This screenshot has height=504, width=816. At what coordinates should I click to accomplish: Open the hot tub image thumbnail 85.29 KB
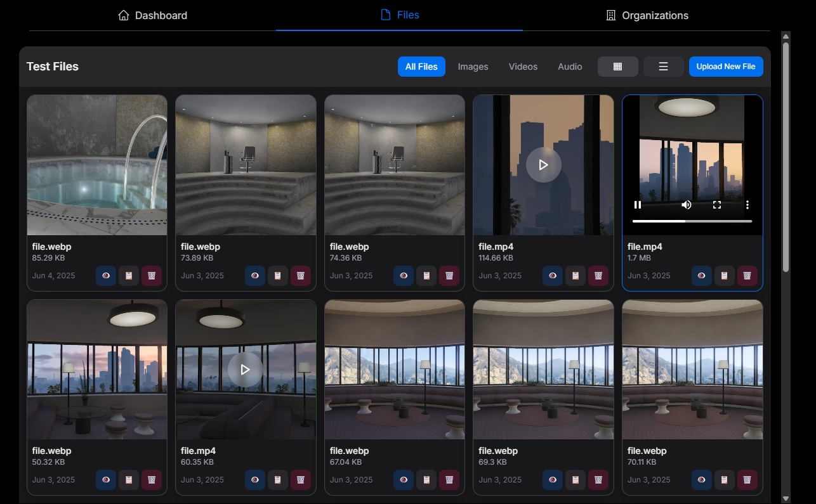click(97, 165)
